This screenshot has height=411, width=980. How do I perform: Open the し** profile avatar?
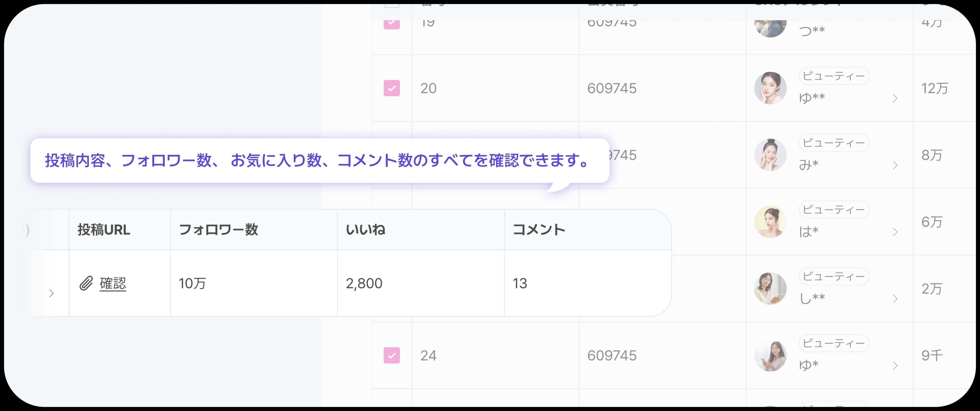click(x=770, y=288)
